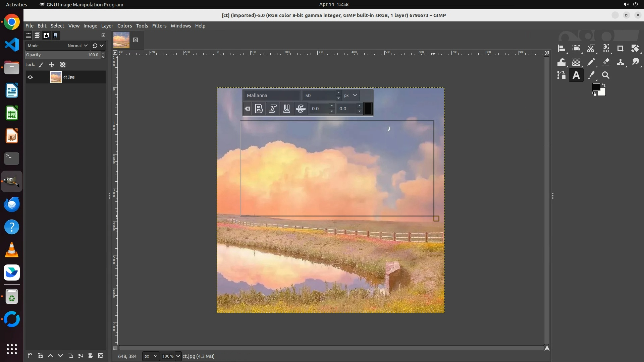Hide the ct.jpg layer with eye icon

click(30, 77)
